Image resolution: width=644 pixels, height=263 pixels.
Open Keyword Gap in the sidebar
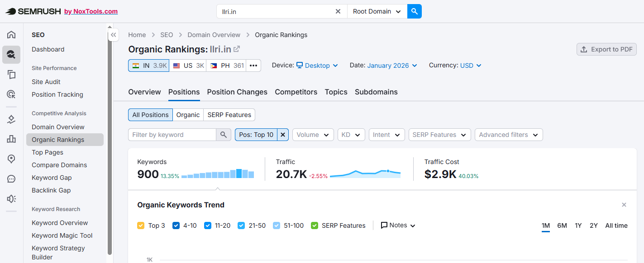tap(52, 178)
